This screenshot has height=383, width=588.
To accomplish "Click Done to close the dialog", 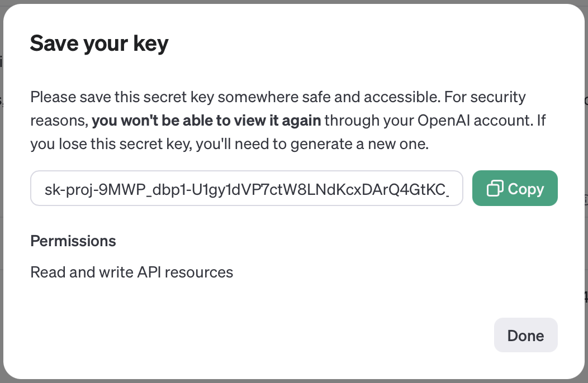I will (x=525, y=335).
